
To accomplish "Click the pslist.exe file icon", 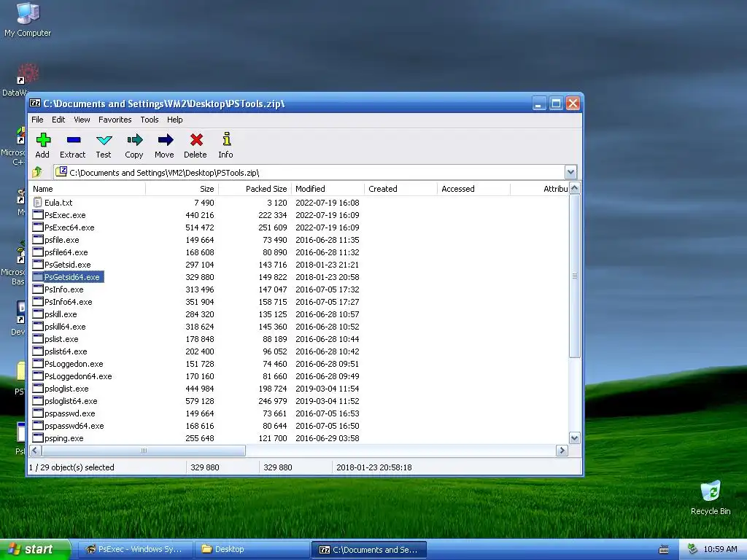I will point(38,338).
